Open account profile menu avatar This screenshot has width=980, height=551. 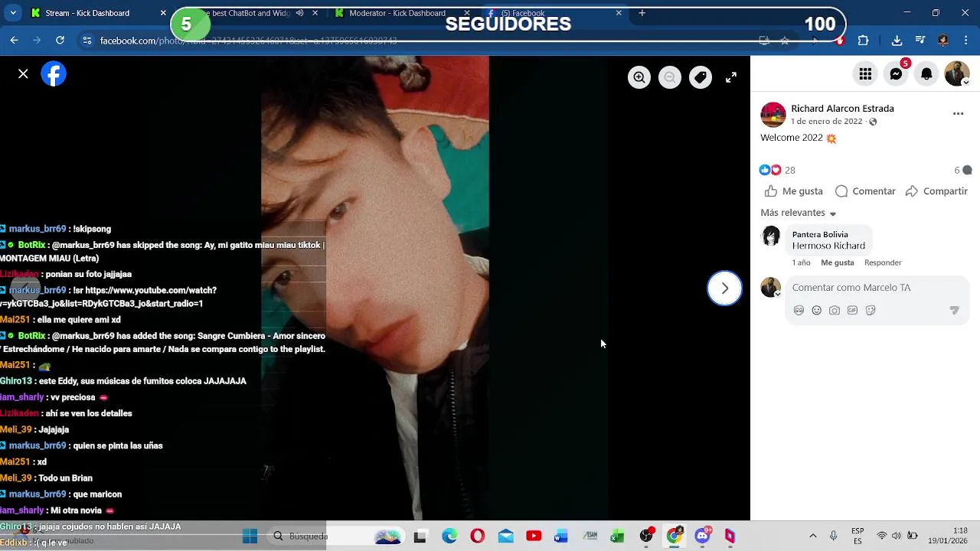coord(957,74)
